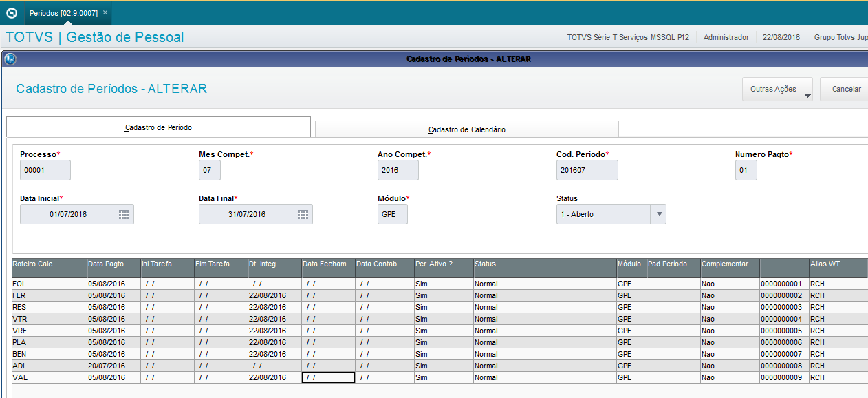Select the FOL row in Roteiro Calc
The image size is (868, 398).
pos(50,284)
